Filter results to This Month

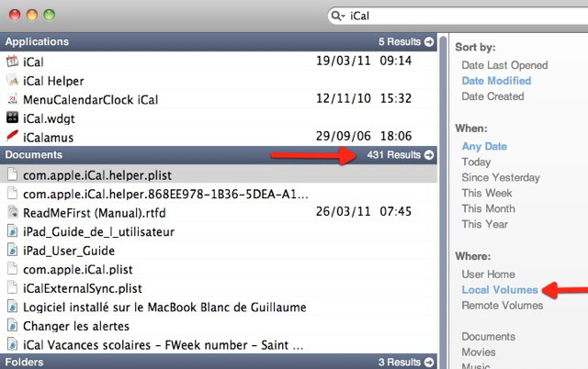point(488,208)
